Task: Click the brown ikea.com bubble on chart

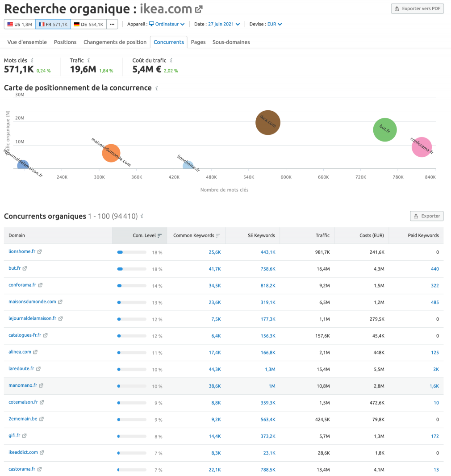Action: point(267,123)
